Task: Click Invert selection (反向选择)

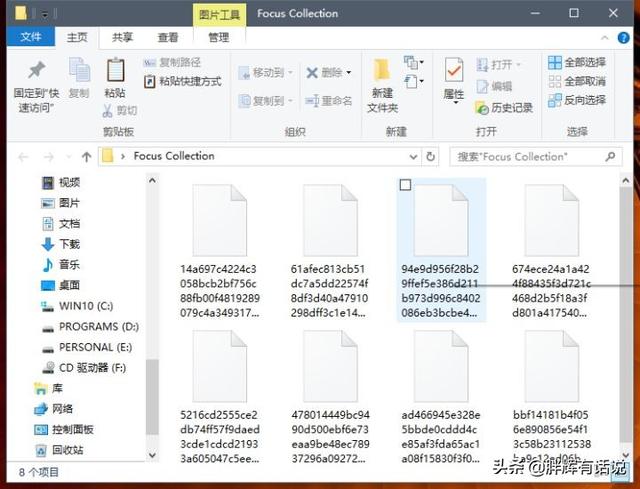Action: (x=577, y=100)
